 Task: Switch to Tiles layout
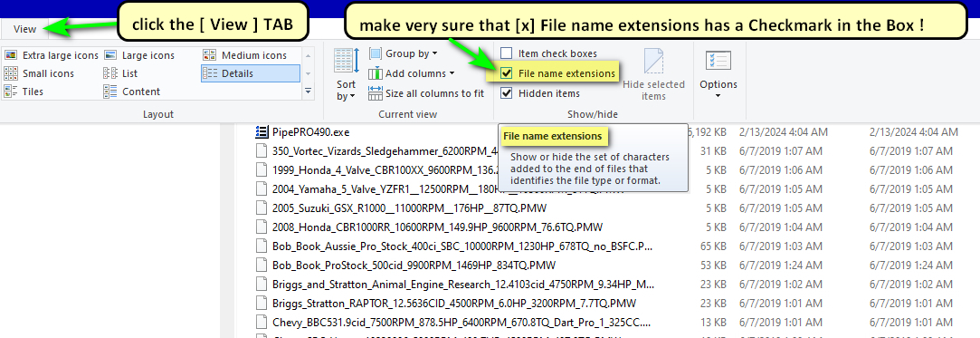(x=24, y=92)
